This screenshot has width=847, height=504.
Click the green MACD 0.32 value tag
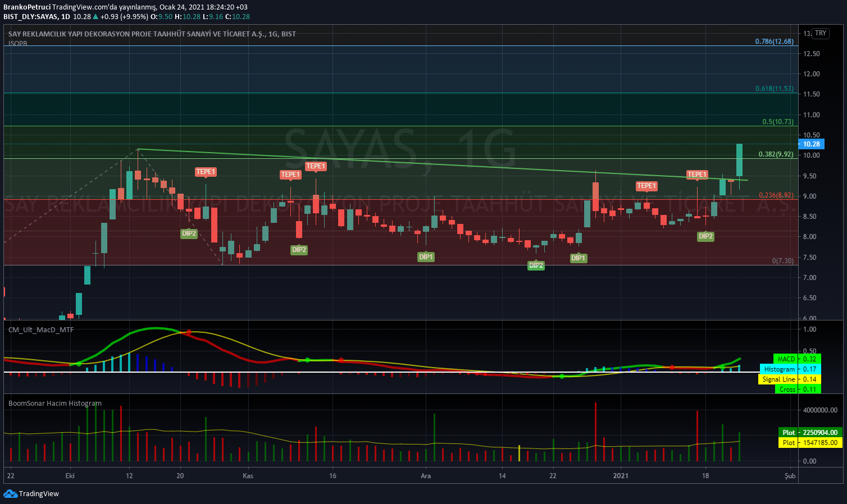[x=797, y=359]
